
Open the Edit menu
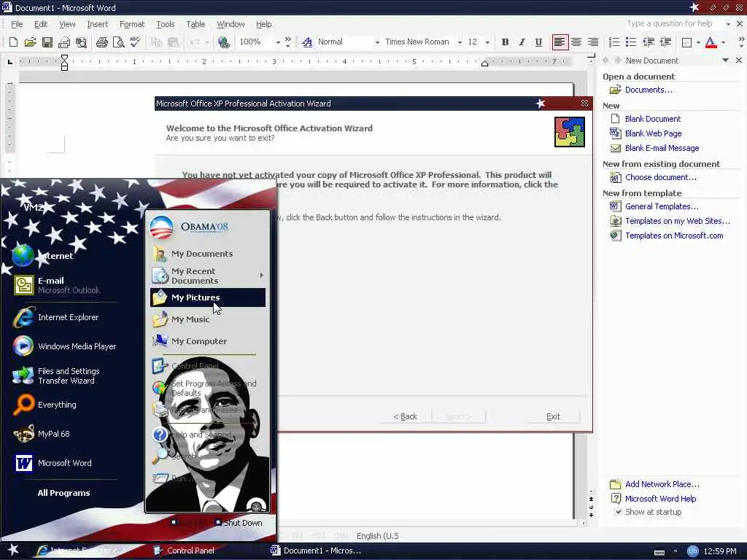(41, 24)
